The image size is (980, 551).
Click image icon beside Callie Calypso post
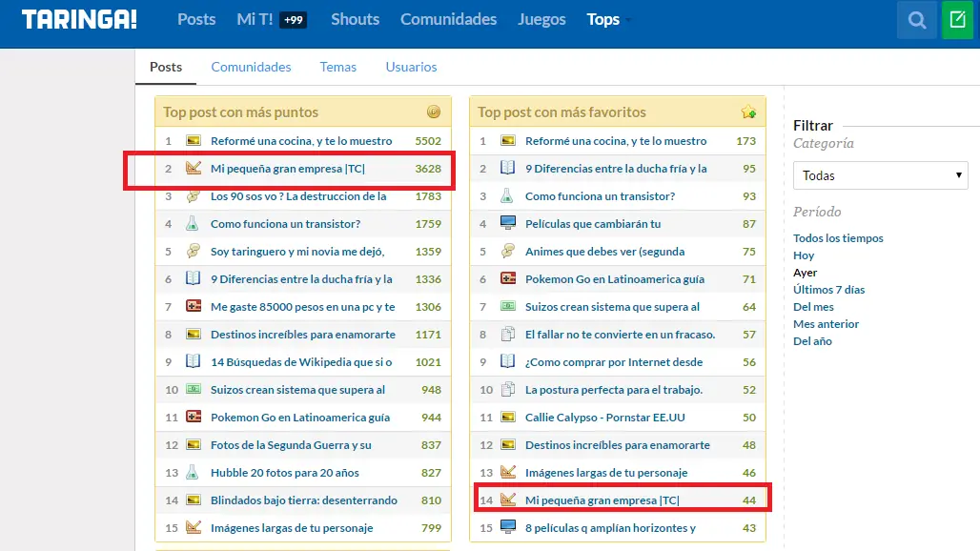coord(508,417)
